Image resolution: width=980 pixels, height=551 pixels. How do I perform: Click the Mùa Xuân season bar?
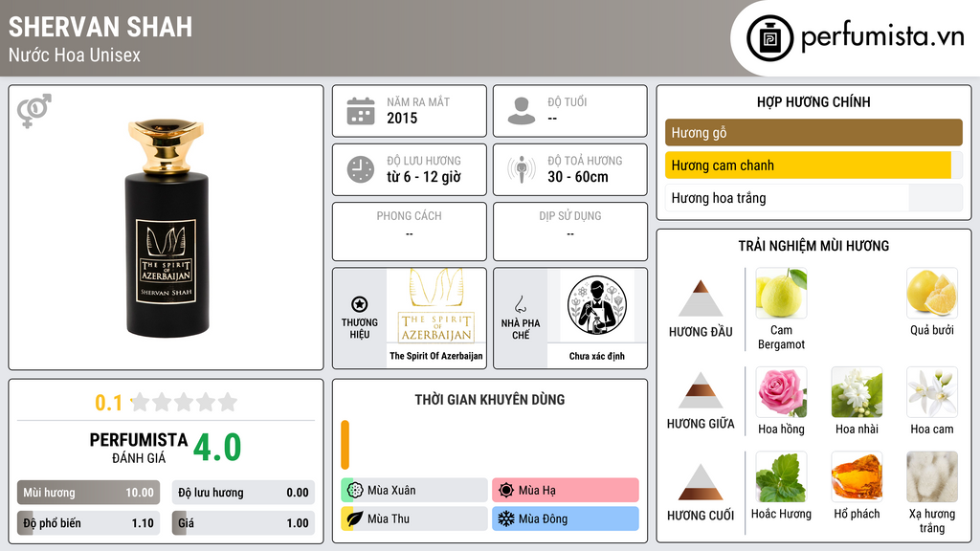414,490
